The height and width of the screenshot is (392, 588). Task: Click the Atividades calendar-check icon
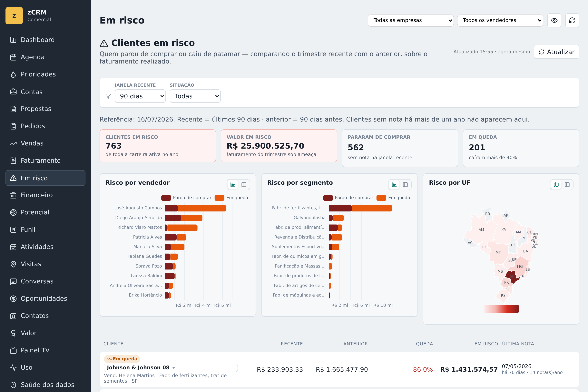(x=13, y=247)
